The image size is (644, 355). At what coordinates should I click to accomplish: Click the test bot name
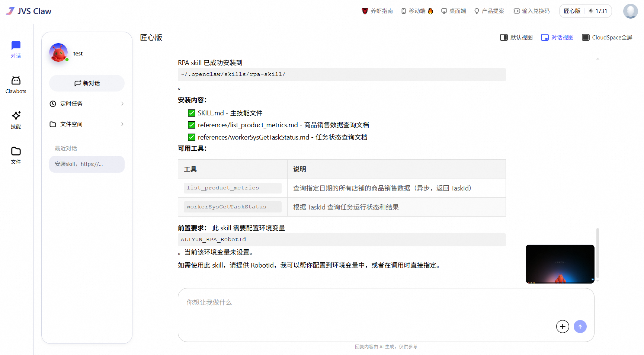click(78, 54)
